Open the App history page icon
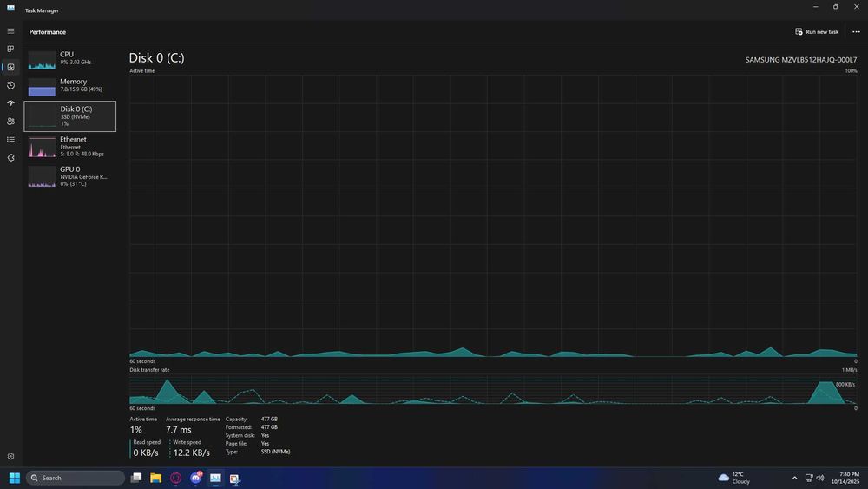 pyautogui.click(x=10, y=85)
